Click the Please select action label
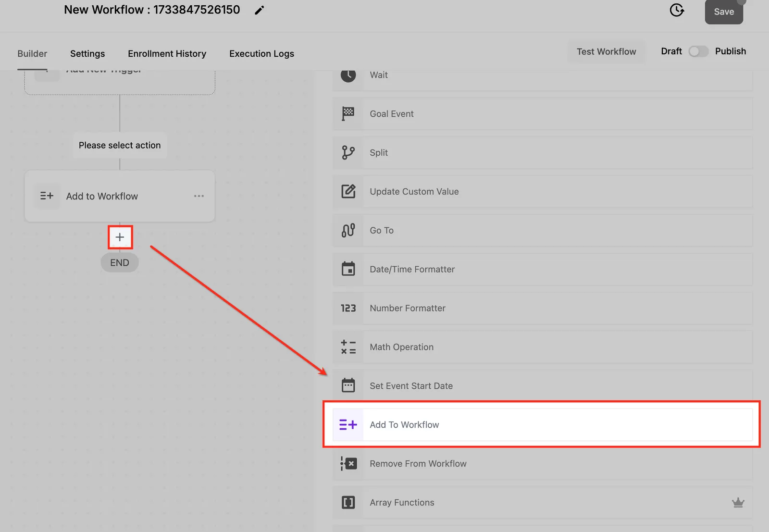The image size is (769, 532). [x=120, y=145]
